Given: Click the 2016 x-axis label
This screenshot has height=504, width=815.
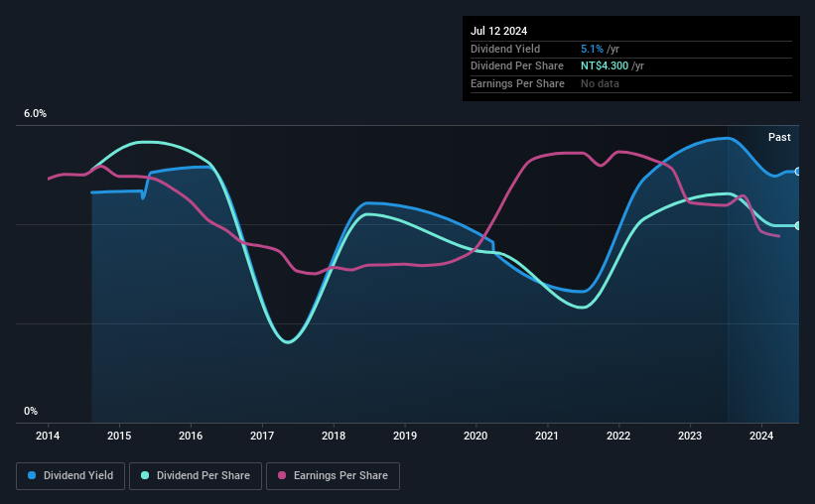Looking at the screenshot, I should (191, 436).
